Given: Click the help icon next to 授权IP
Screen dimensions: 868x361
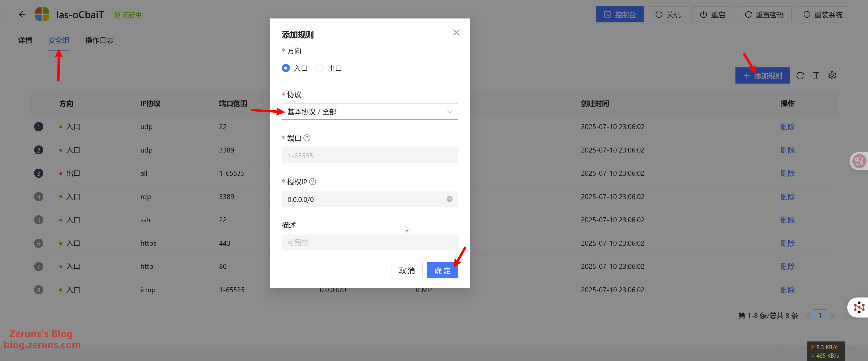Looking at the screenshot, I should click(x=312, y=182).
